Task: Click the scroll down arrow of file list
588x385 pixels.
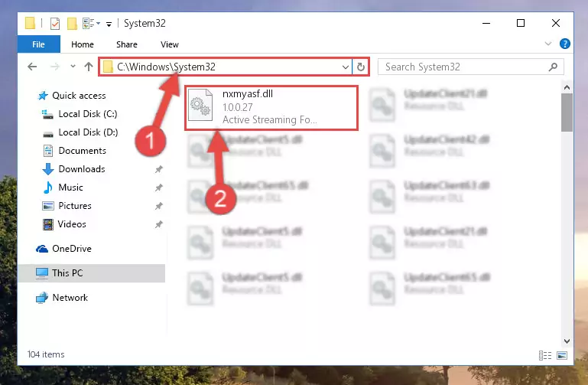Action: (x=567, y=341)
